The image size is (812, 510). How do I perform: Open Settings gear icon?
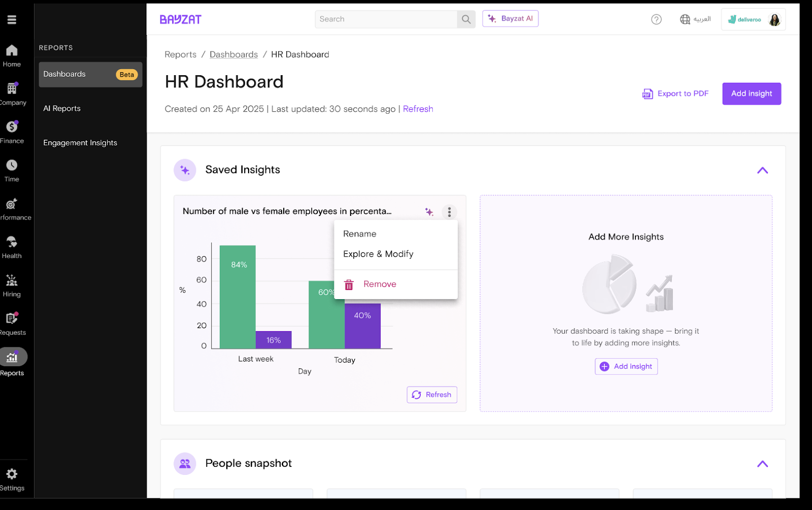point(12,474)
